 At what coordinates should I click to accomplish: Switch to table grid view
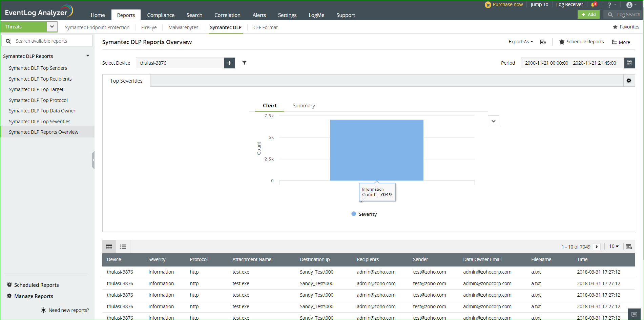[109, 247]
